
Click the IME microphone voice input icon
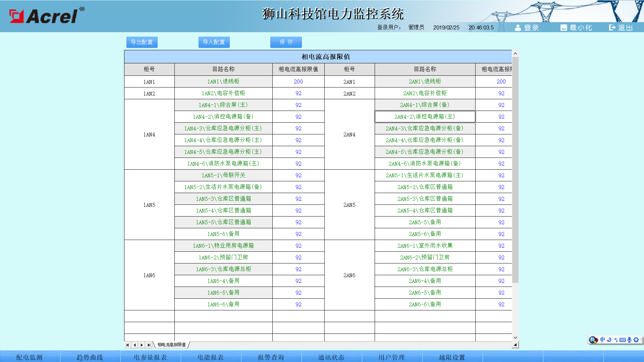click(x=629, y=340)
